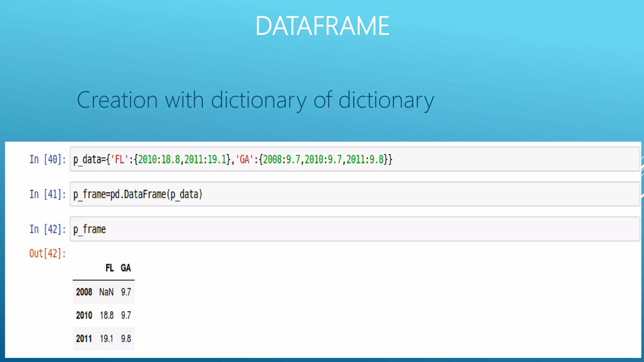Click the 18.8 table cell
This screenshot has width=644, height=362.
[107, 315]
